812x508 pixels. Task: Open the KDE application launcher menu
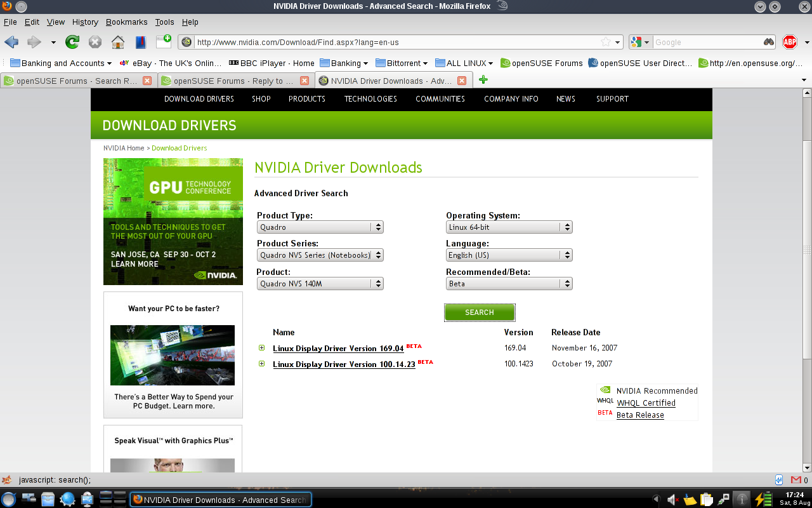[x=9, y=499]
